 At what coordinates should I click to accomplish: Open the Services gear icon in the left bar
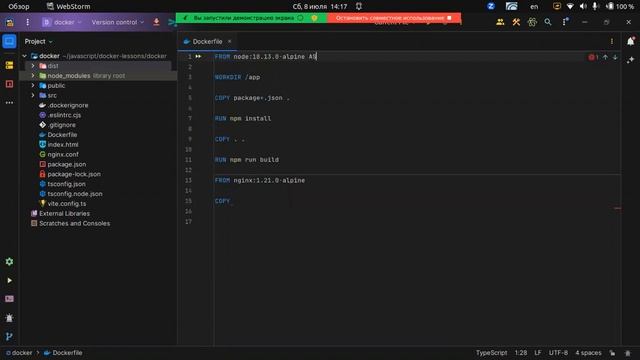pyautogui.click(x=9, y=262)
